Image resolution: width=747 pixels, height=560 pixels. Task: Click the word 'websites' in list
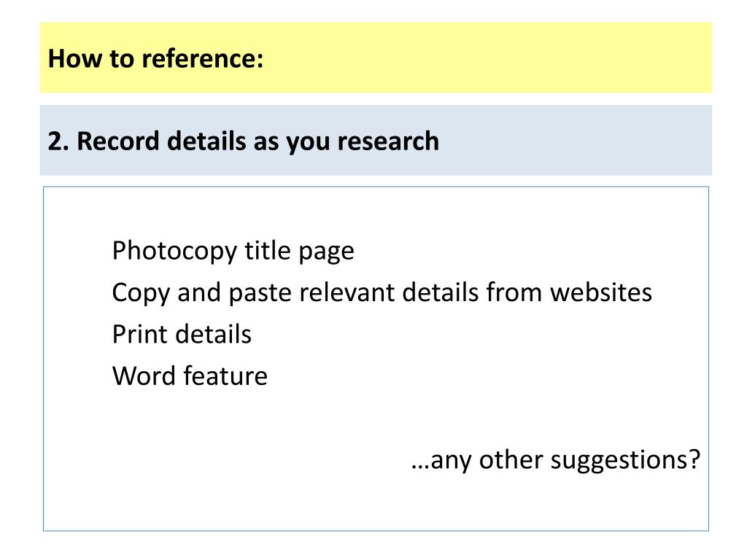[601, 292]
